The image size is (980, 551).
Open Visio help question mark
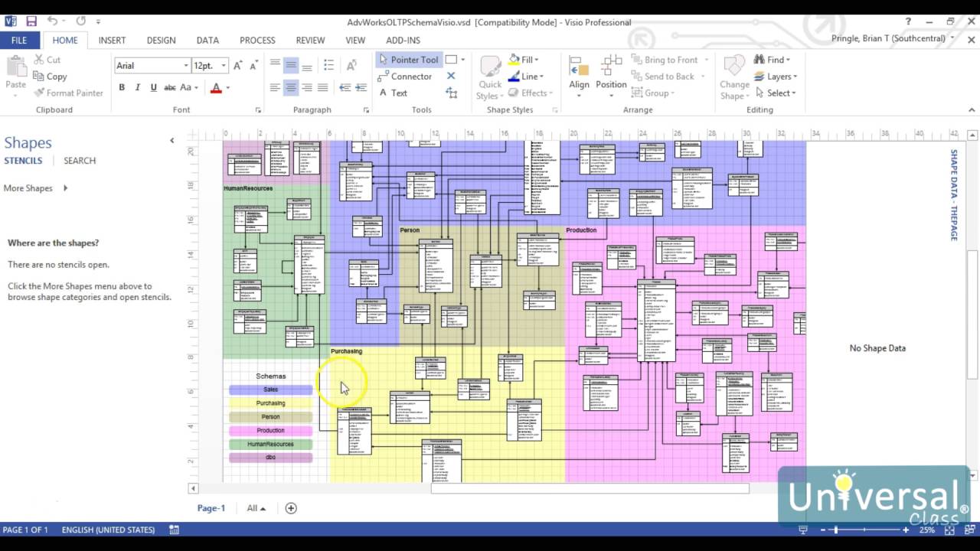909,21
